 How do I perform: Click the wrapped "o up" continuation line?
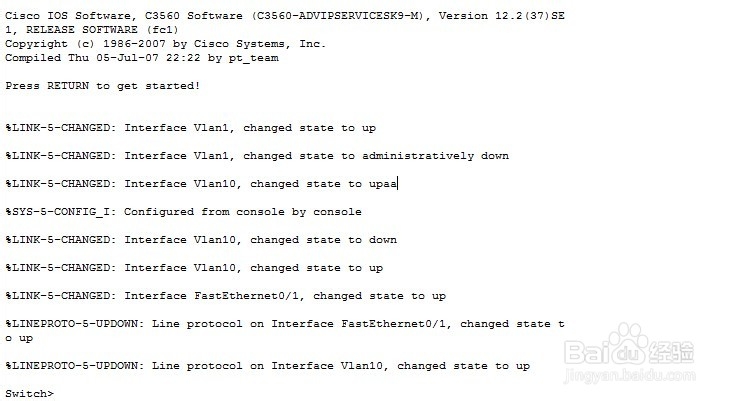[20, 338]
